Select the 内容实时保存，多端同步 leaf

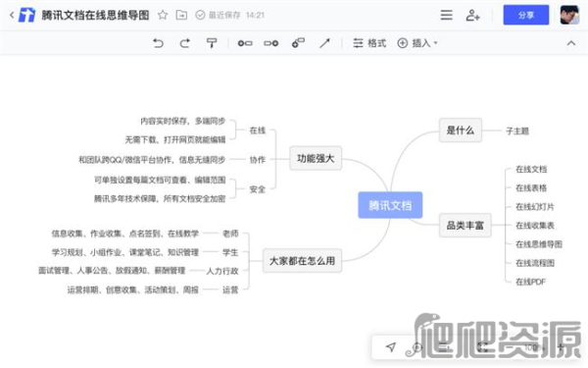182,121
